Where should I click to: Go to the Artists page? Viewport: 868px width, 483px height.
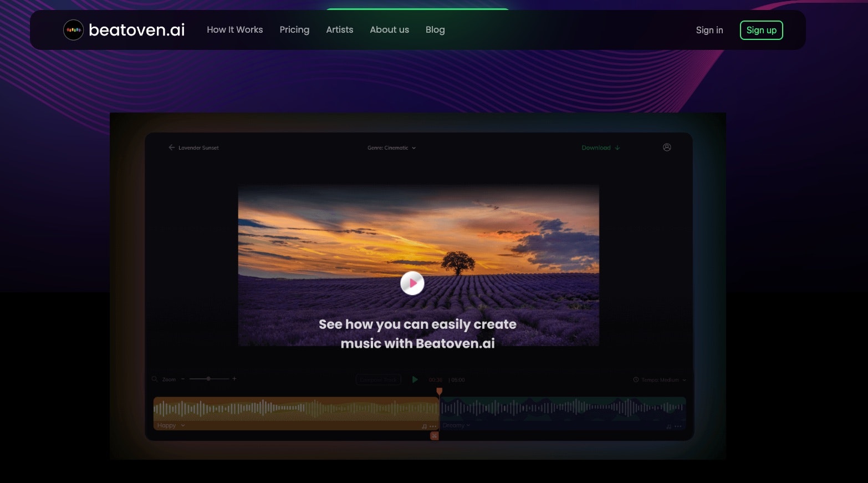pyautogui.click(x=340, y=30)
